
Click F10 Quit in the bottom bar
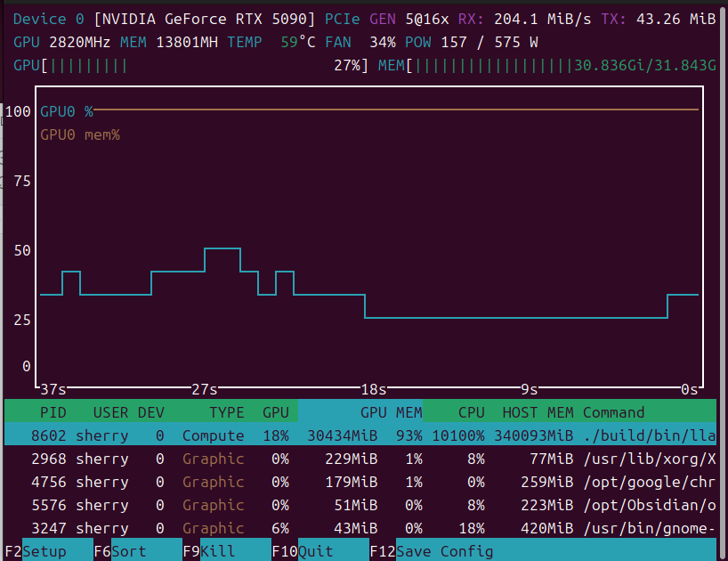coord(320,551)
